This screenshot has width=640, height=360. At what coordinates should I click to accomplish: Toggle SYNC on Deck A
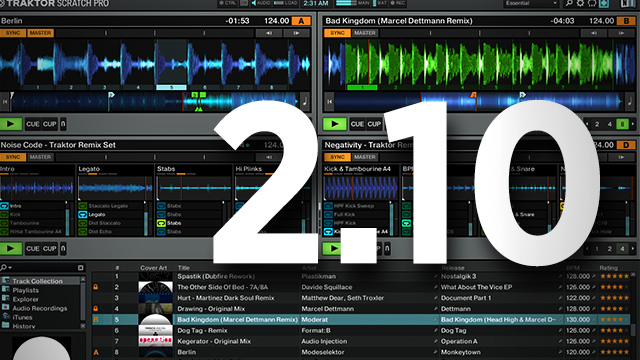click(x=13, y=33)
